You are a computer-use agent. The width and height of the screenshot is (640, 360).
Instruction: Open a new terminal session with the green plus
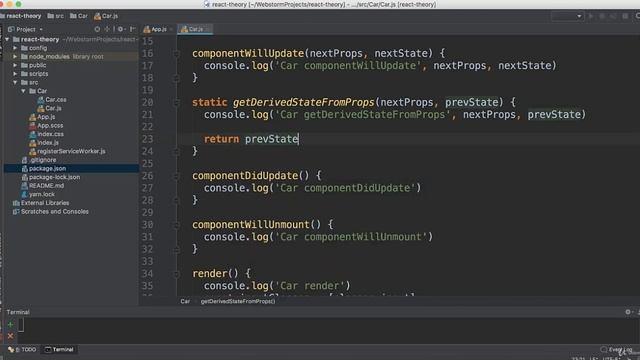coord(11,325)
